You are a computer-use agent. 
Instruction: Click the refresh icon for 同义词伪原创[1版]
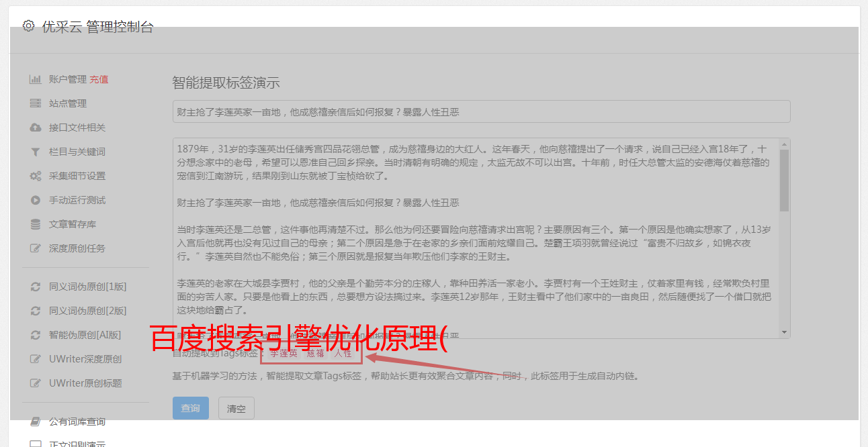[36, 287]
